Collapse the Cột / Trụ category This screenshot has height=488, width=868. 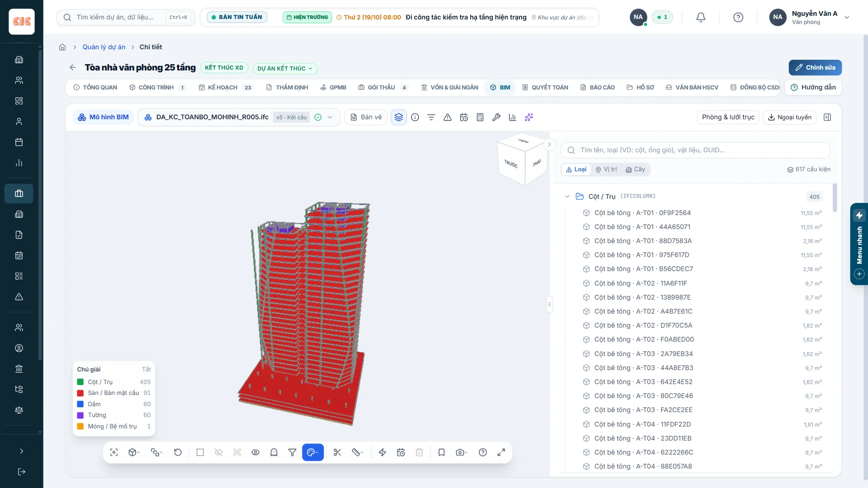click(x=567, y=197)
